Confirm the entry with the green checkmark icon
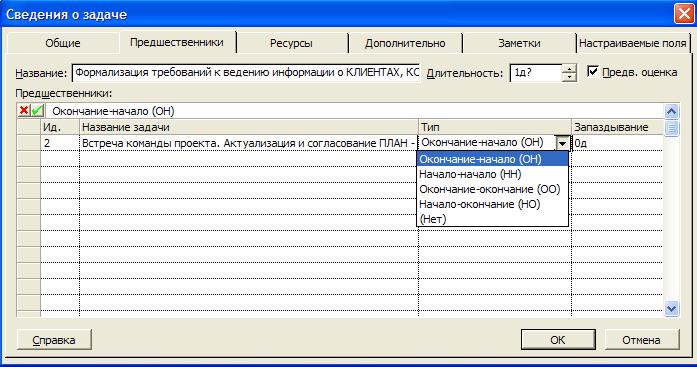This screenshot has height=367, width=697. tap(37, 111)
